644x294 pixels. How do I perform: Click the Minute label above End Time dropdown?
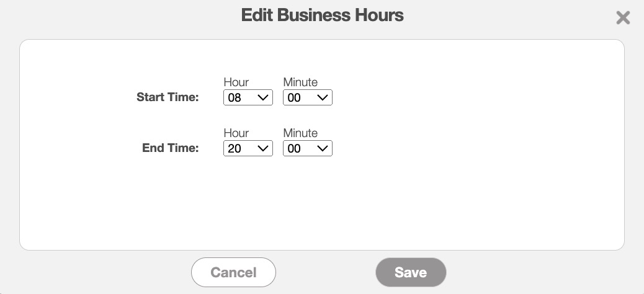300,133
